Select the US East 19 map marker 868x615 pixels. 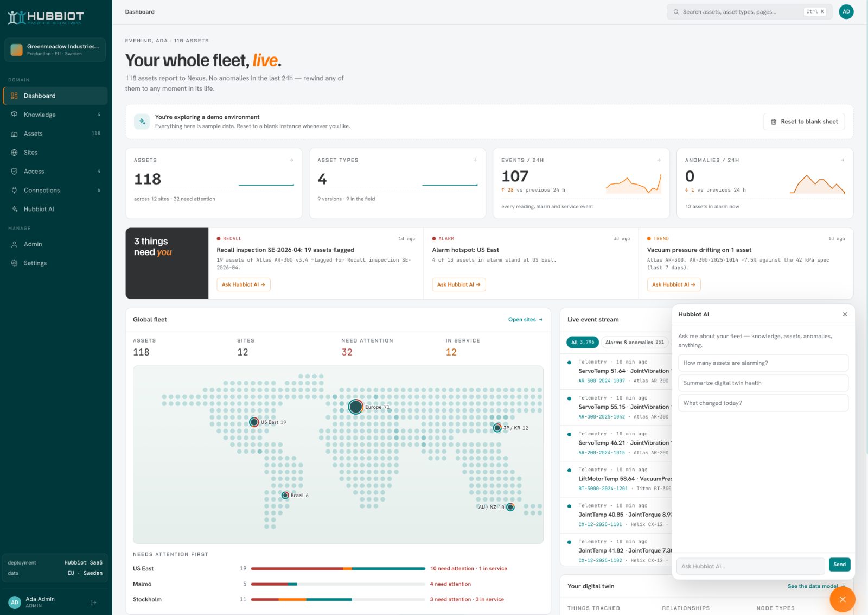click(x=253, y=422)
